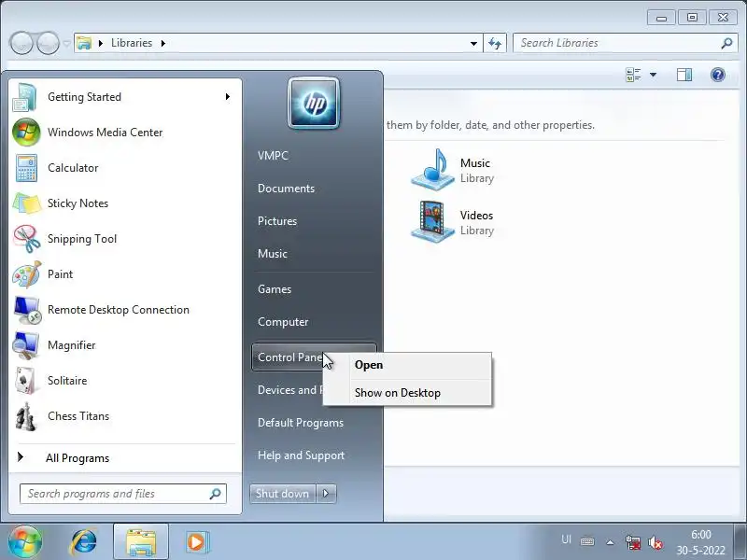Open Default Programs link
The image size is (747, 560).
[301, 423]
